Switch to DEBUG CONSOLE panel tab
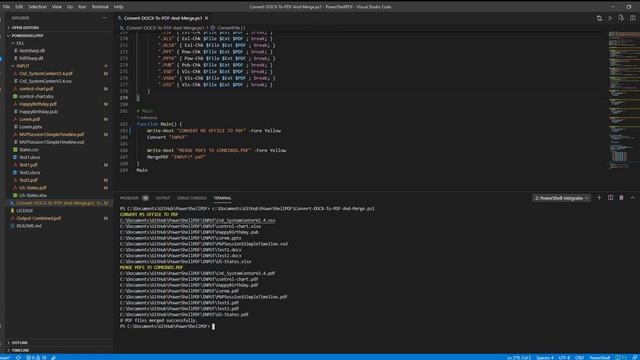Viewport: 640px width, 360px height. coord(192,198)
